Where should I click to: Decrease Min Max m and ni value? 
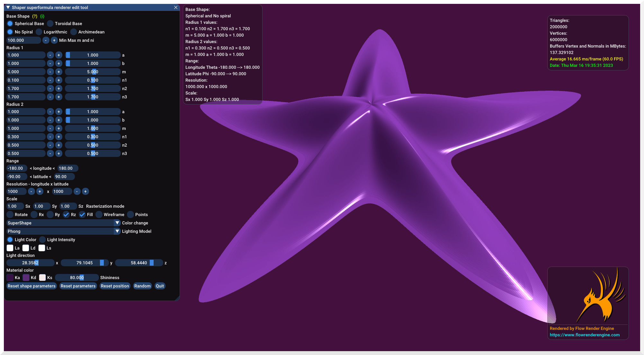(x=46, y=40)
